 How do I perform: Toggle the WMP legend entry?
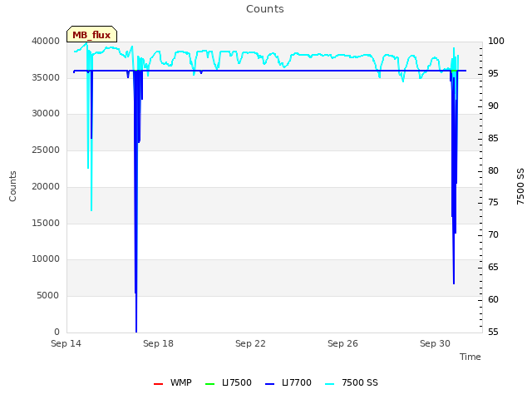tap(172, 382)
